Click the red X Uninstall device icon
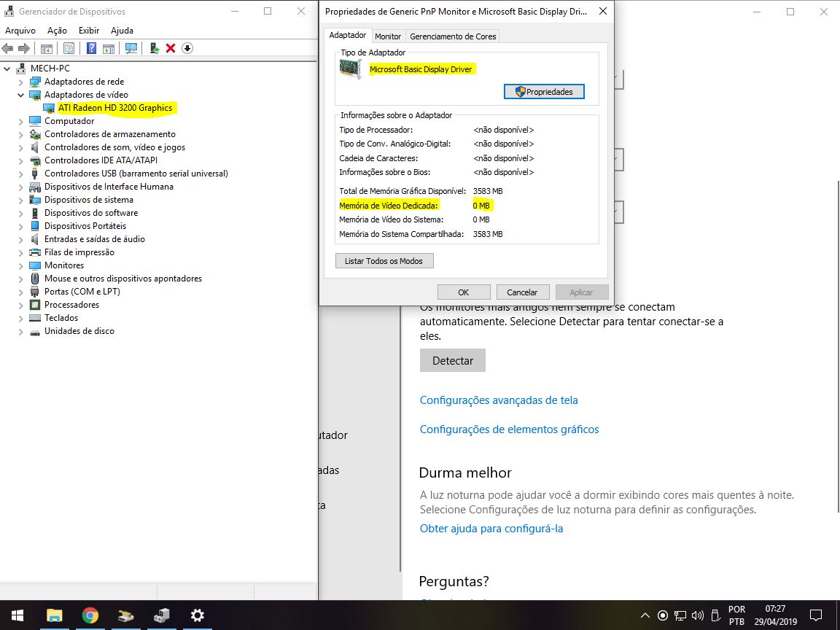 point(171,48)
